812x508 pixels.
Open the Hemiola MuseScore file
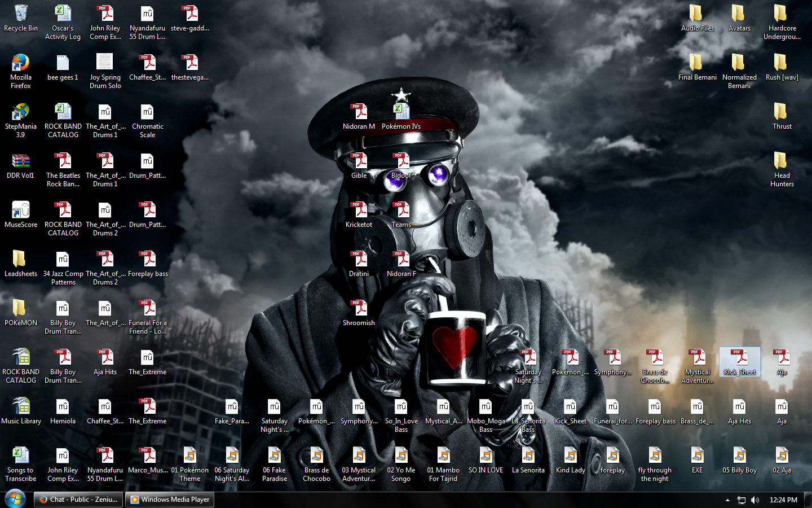click(x=63, y=411)
